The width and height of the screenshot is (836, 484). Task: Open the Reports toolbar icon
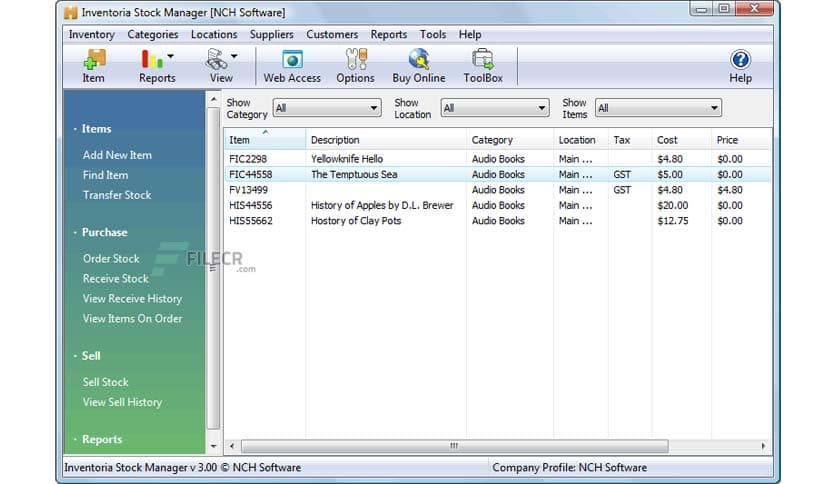pos(154,66)
